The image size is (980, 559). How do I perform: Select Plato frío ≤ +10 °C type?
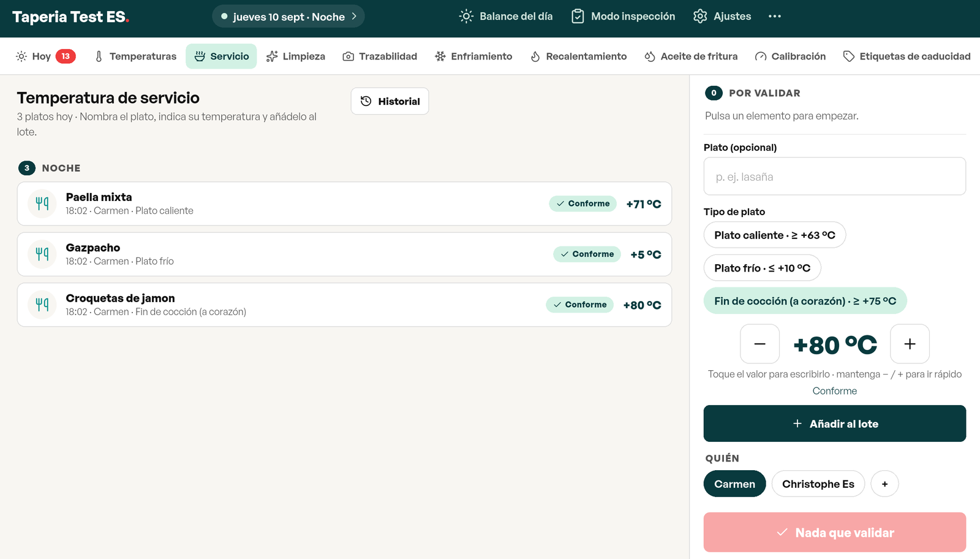(x=762, y=268)
